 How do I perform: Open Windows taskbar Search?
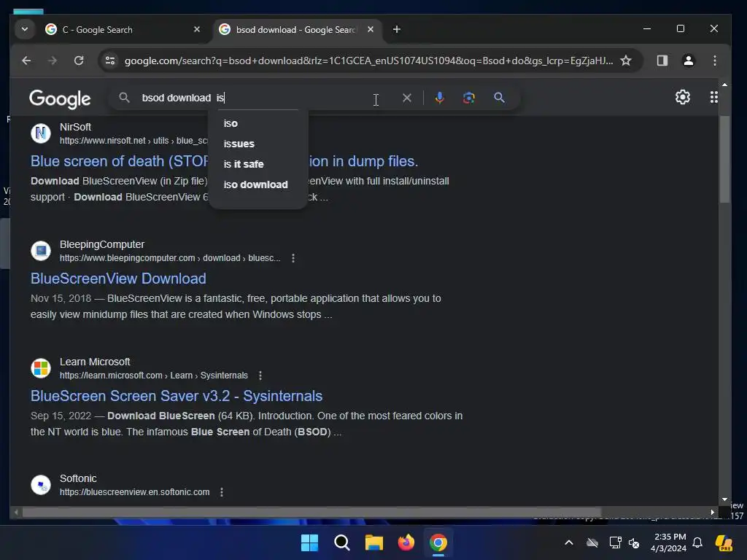(x=342, y=542)
